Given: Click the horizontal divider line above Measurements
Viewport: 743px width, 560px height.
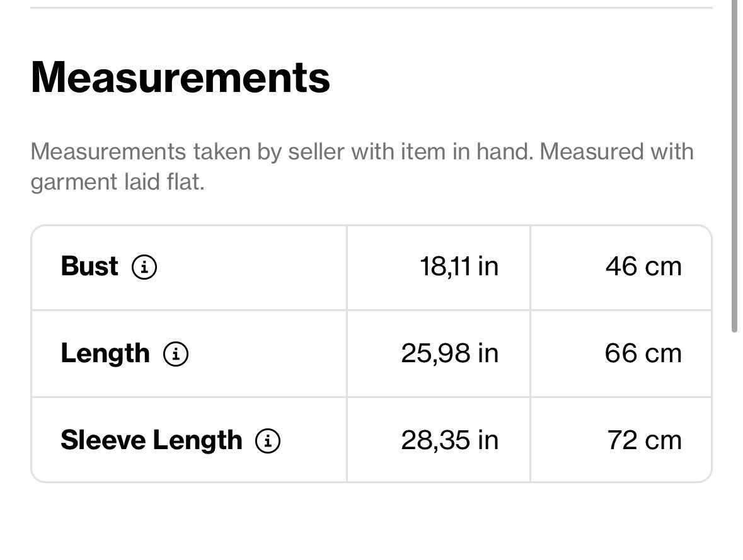Looking at the screenshot, I should tap(371, 8).
